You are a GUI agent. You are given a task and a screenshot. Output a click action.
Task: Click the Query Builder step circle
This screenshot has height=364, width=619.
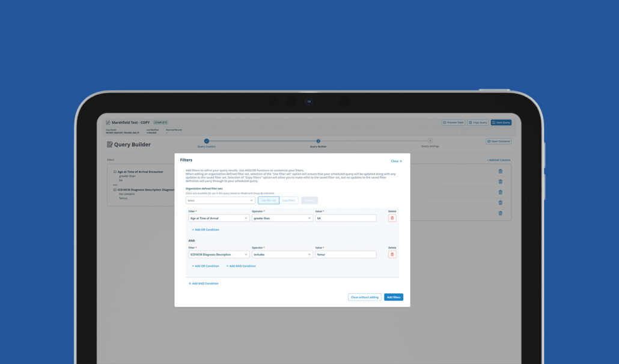click(318, 141)
